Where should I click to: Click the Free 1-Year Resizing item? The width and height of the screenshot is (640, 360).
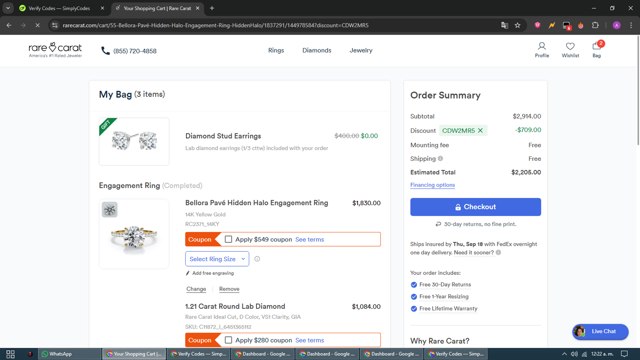pos(444,296)
